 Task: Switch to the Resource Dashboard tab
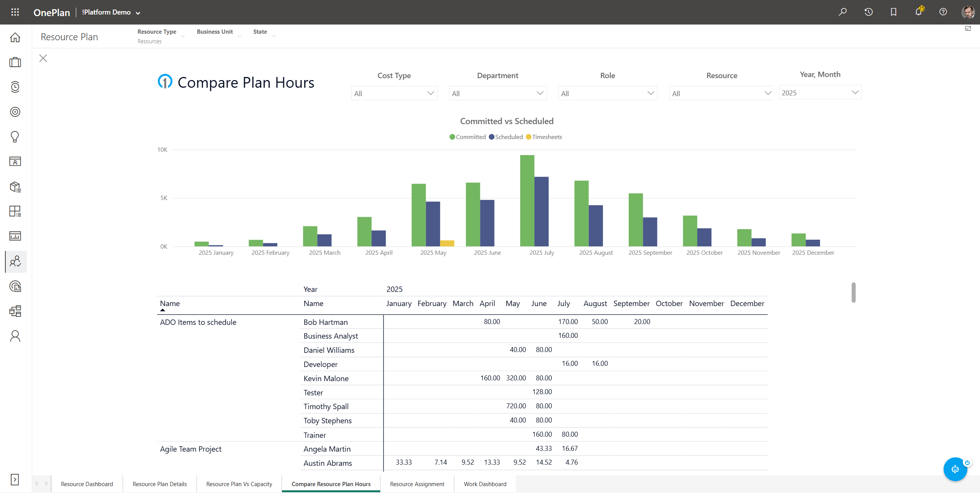87,484
